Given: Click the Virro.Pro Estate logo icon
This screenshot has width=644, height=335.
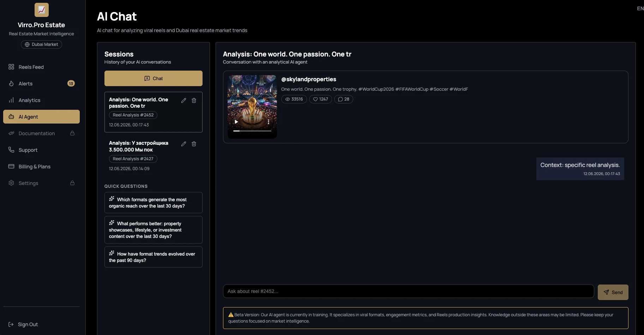Looking at the screenshot, I should point(41,10).
